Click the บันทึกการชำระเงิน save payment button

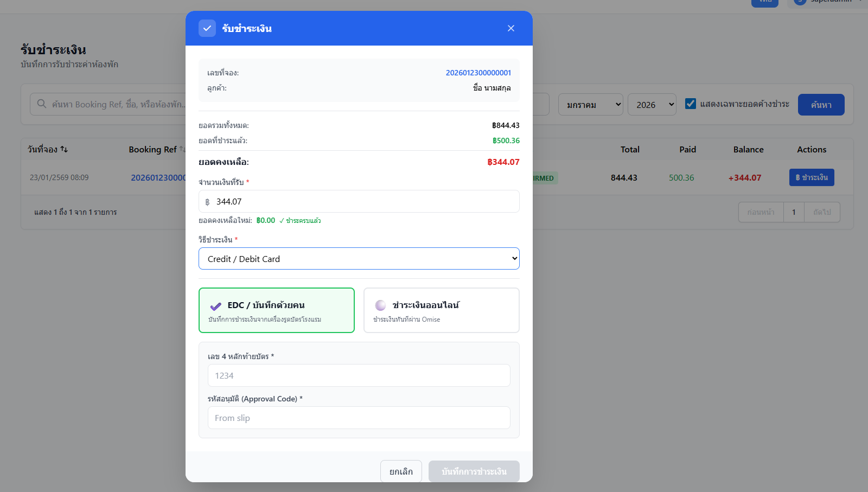click(x=474, y=471)
